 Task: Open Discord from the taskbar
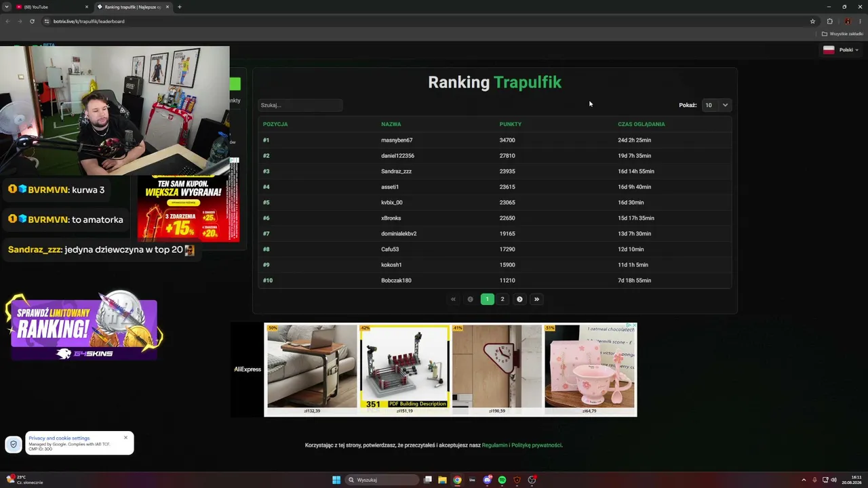487,480
